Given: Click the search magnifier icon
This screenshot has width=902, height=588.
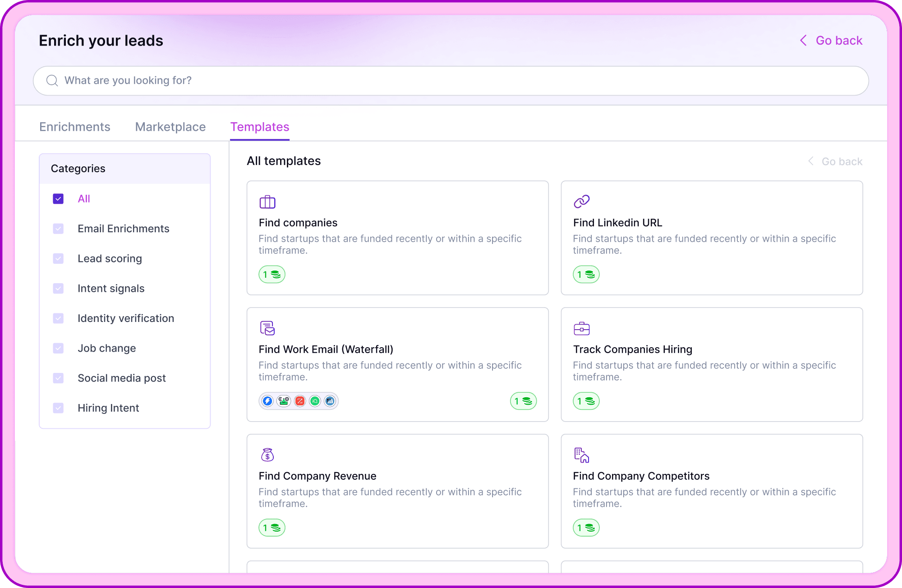Looking at the screenshot, I should [52, 81].
